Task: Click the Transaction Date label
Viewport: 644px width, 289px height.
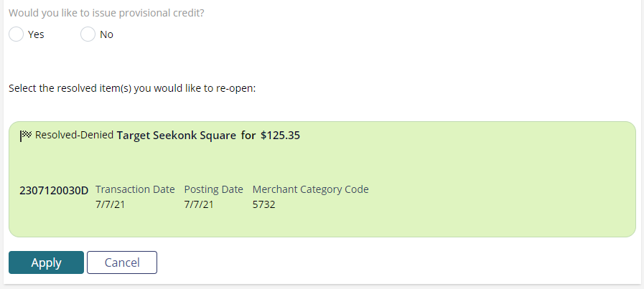Action: [x=135, y=189]
